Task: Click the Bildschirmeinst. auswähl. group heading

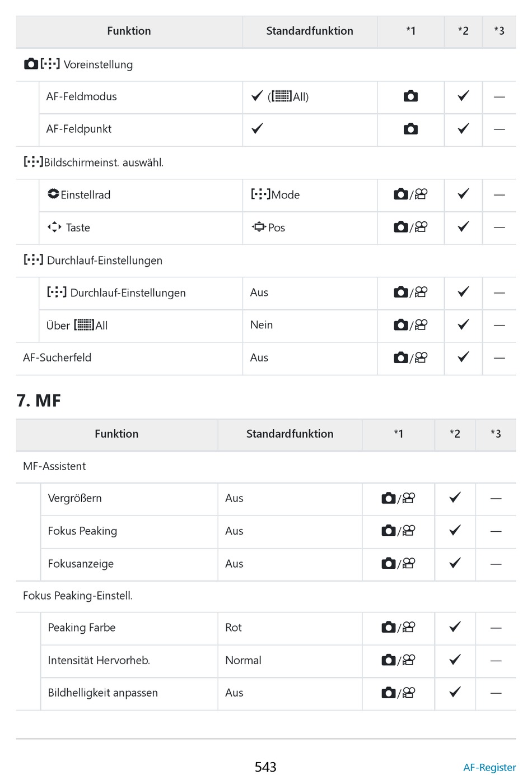Action: pyautogui.click(x=94, y=163)
